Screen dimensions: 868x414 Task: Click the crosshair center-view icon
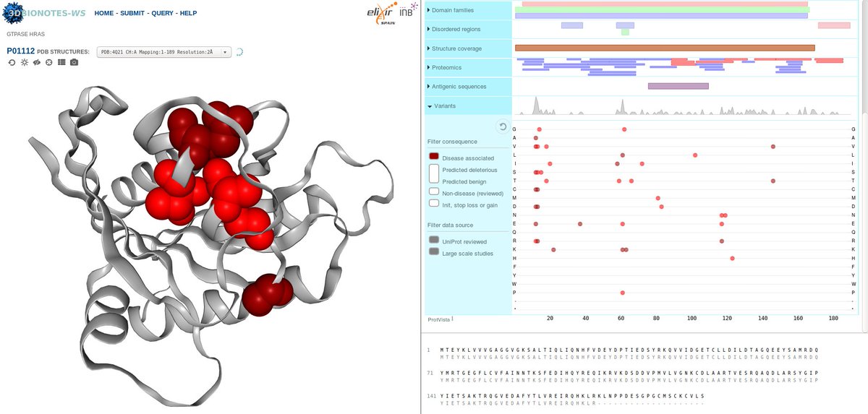pyautogui.click(x=48, y=63)
